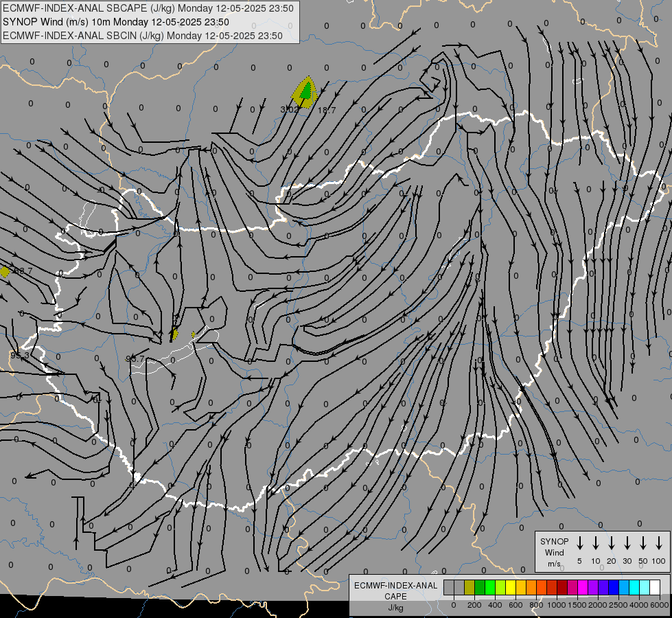The image size is (672, 618).
Task: Click the 5 m/s wind arrow in the legend
Action: [580, 543]
